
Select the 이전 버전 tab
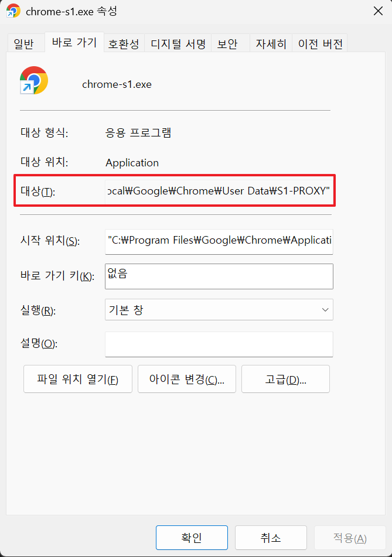click(x=320, y=44)
